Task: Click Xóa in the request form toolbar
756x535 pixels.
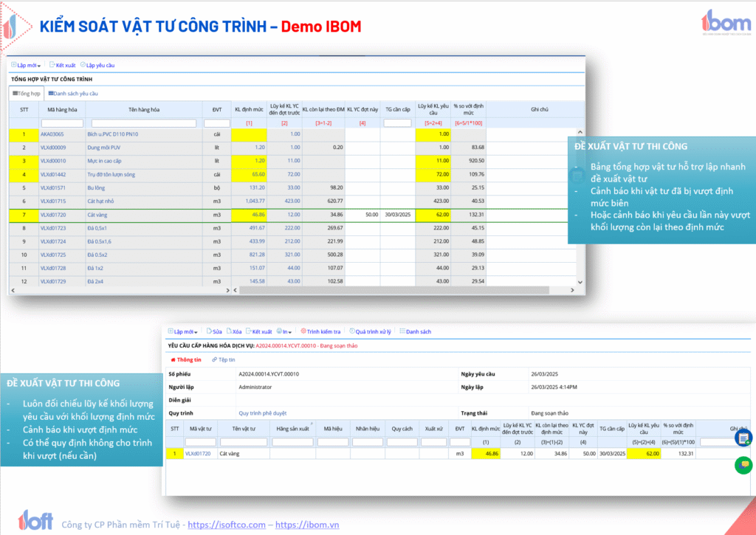Action: point(233,332)
